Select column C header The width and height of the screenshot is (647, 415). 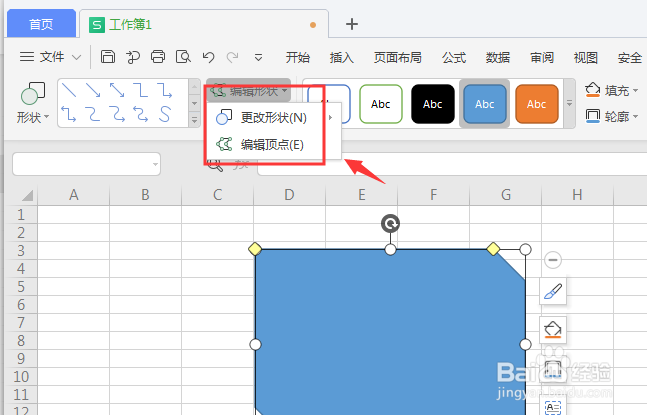pos(217,195)
